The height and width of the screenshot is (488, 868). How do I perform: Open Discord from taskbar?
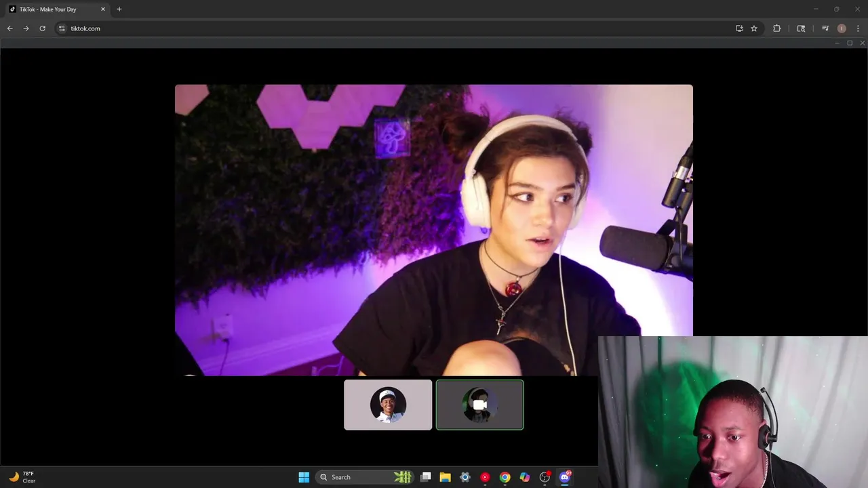pos(565,477)
